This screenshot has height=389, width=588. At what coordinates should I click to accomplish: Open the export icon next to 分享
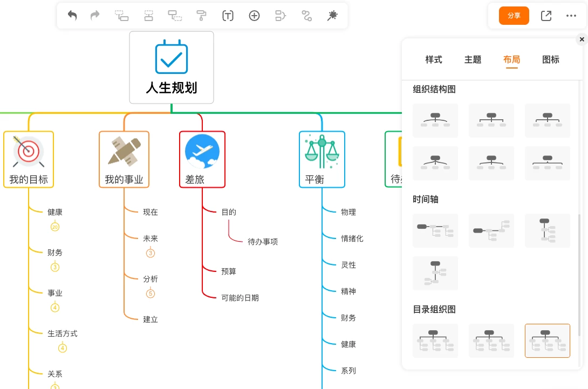point(546,16)
